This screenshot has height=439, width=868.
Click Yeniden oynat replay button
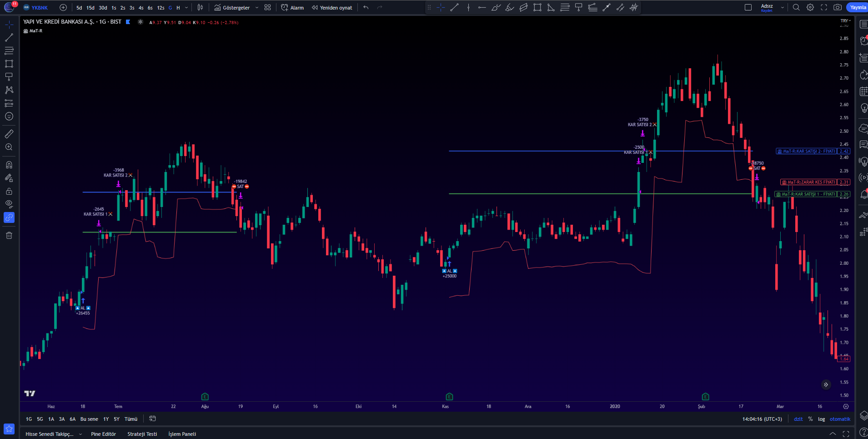[332, 8]
